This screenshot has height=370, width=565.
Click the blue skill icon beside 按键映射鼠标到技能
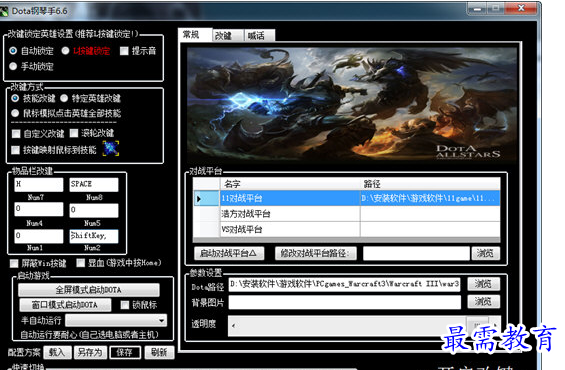(111, 149)
